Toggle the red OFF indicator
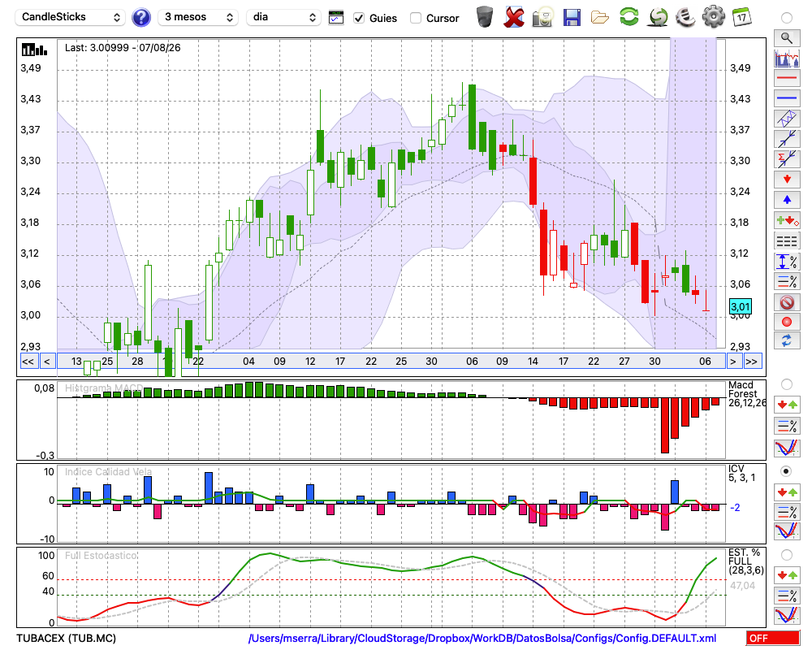 tap(773, 638)
